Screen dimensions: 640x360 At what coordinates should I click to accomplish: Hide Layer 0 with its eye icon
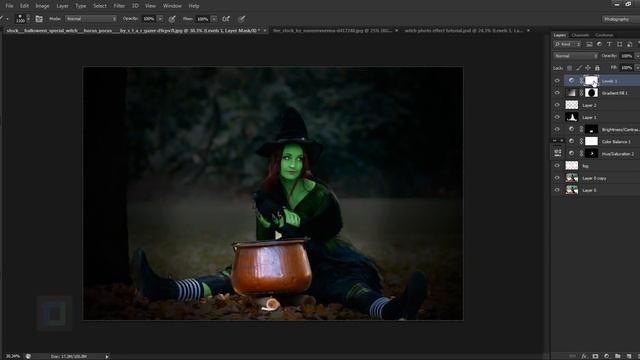[557, 190]
